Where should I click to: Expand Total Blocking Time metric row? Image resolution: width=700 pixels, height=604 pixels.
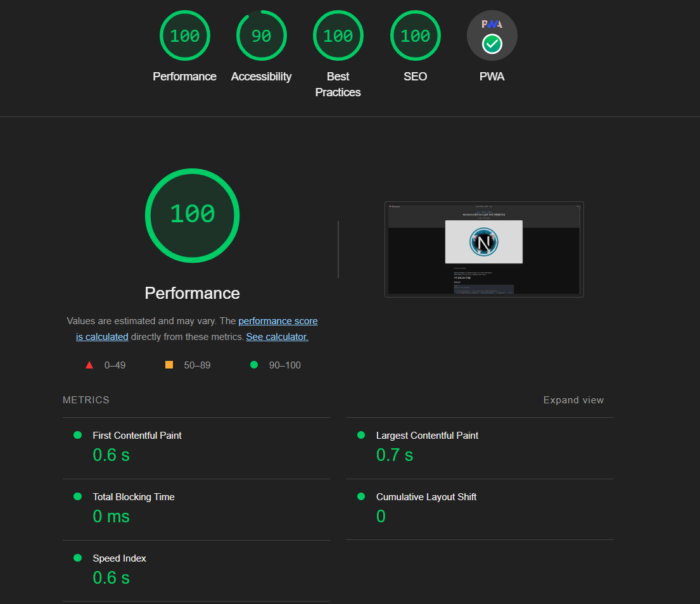coord(133,497)
